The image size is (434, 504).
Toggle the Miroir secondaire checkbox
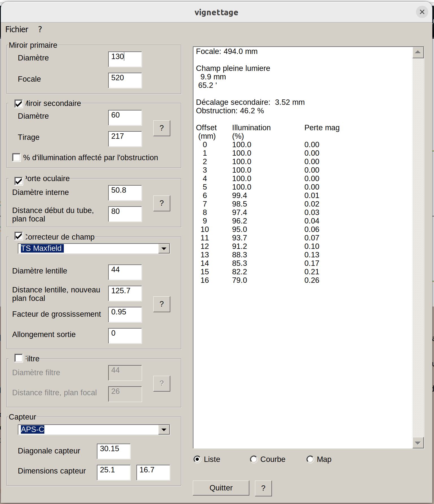pyautogui.click(x=19, y=103)
